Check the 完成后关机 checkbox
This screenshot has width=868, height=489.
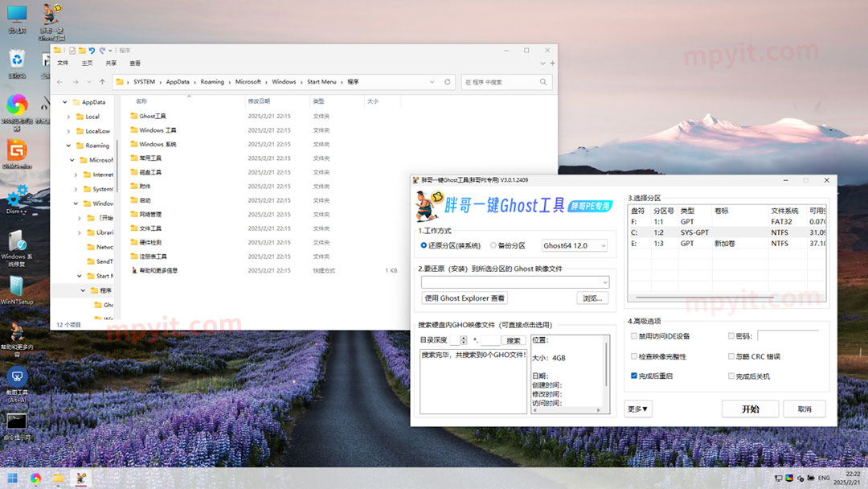click(731, 376)
